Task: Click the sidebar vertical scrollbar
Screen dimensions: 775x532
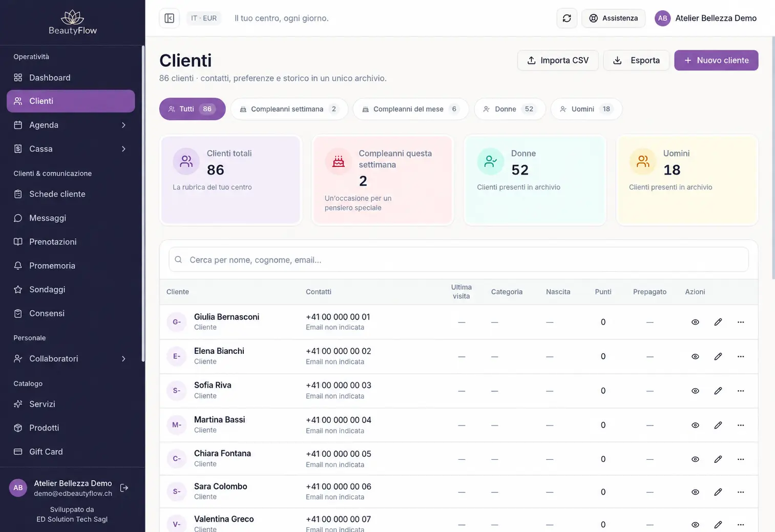Action: click(143, 204)
